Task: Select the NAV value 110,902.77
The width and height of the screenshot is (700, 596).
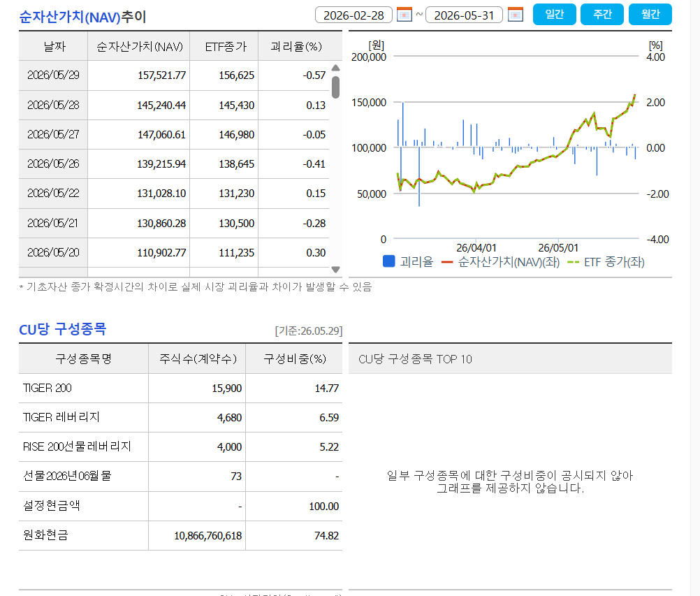Action: pos(161,253)
